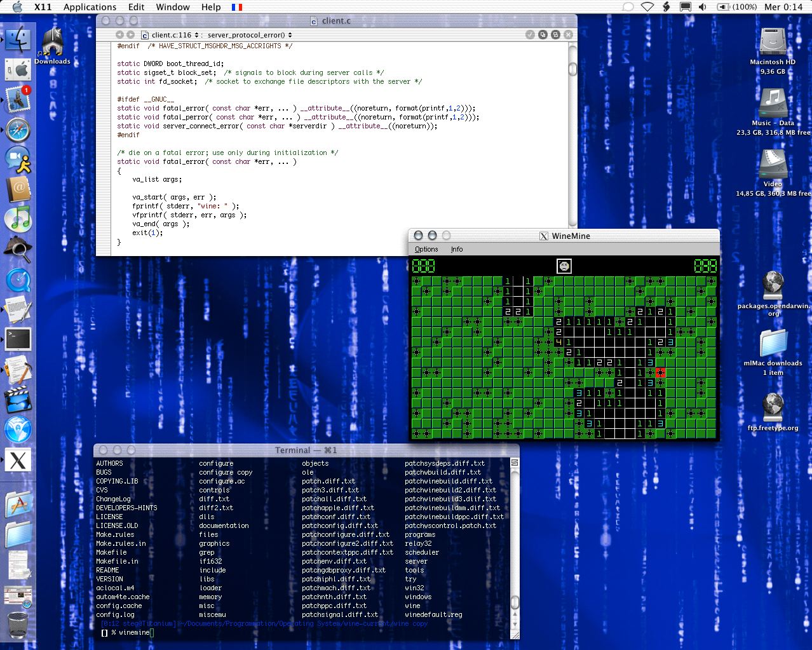Open the Applications folder in the Dock

(x=18, y=504)
